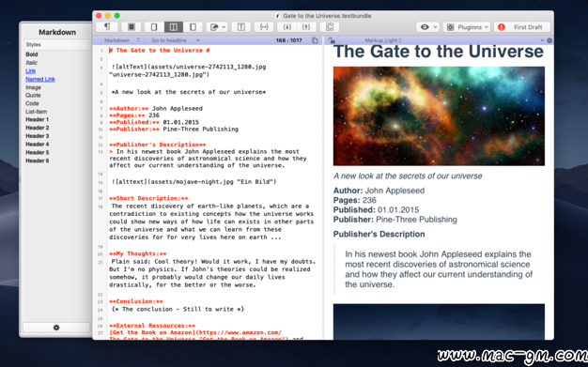
Task: Click the copy document icon beside word count
Action: tap(315, 40)
